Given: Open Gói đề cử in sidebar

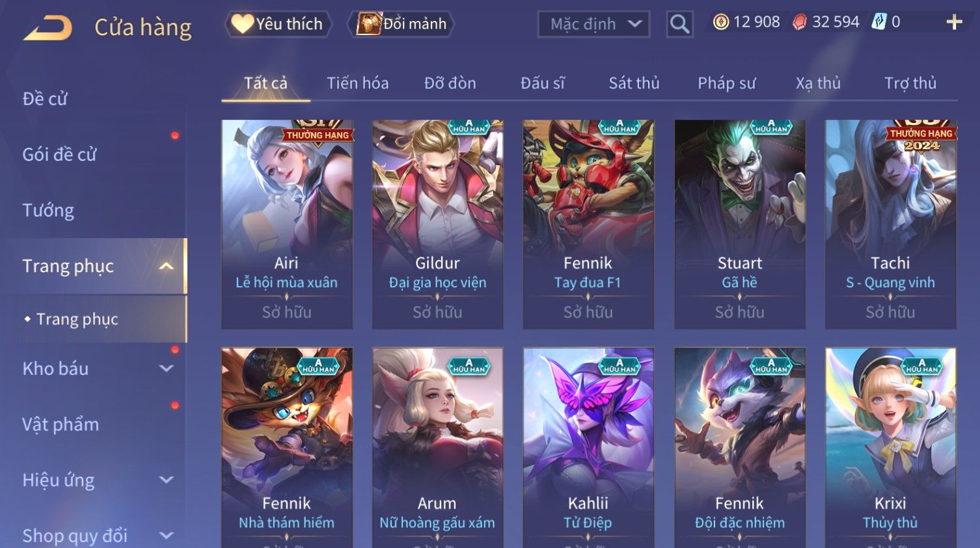Looking at the screenshot, I should click(59, 155).
